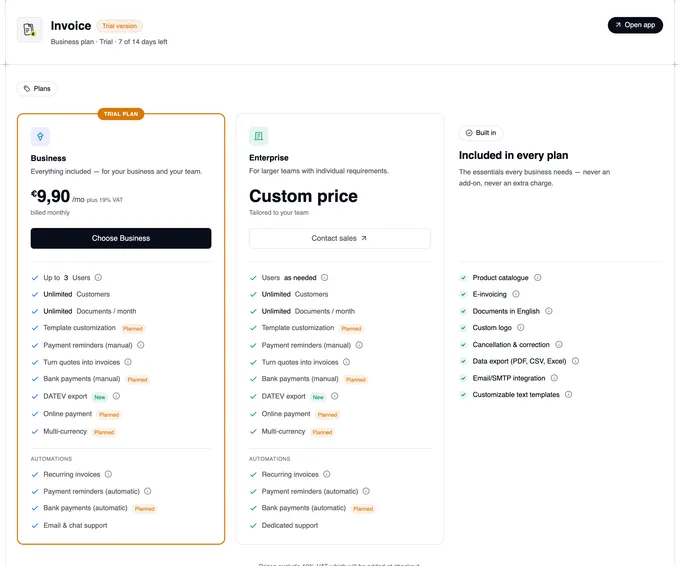Click the Invoice app logo icon
This screenshot has height=566, width=680.
tap(29, 29)
